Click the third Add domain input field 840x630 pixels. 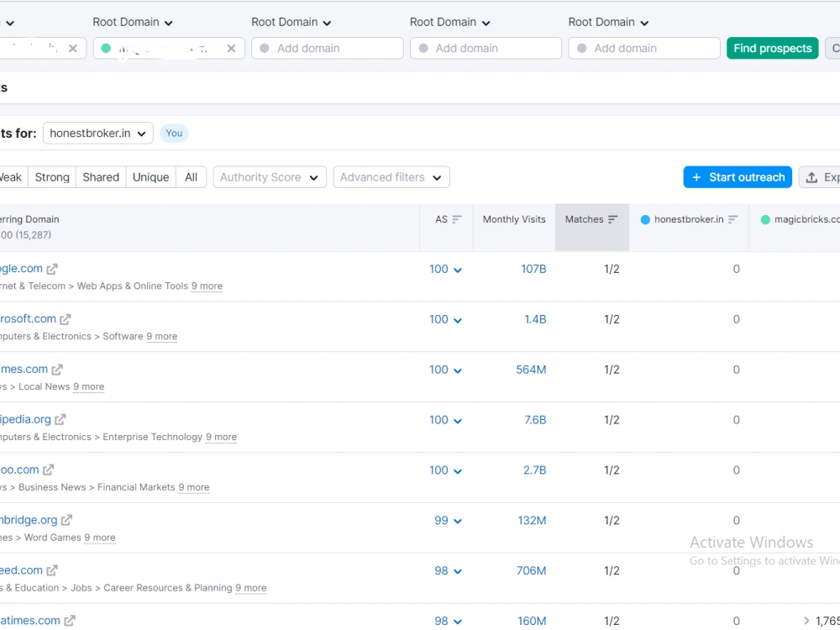328,48
